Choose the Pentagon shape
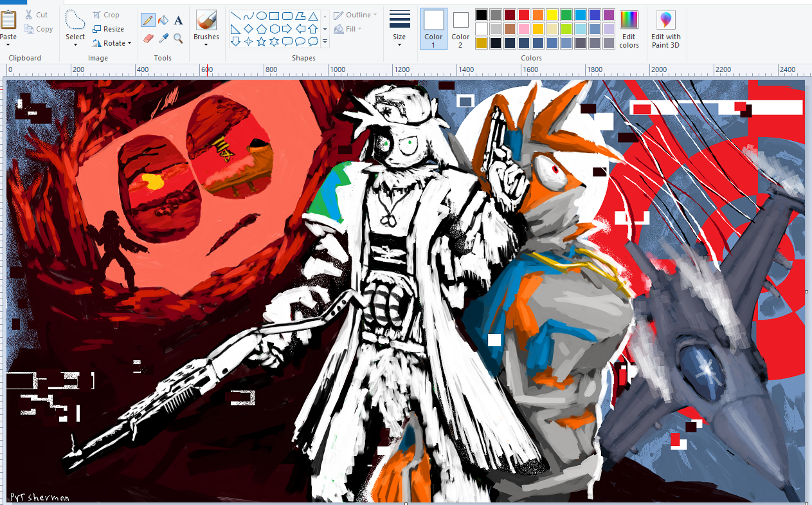812x505 pixels. (x=262, y=29)
